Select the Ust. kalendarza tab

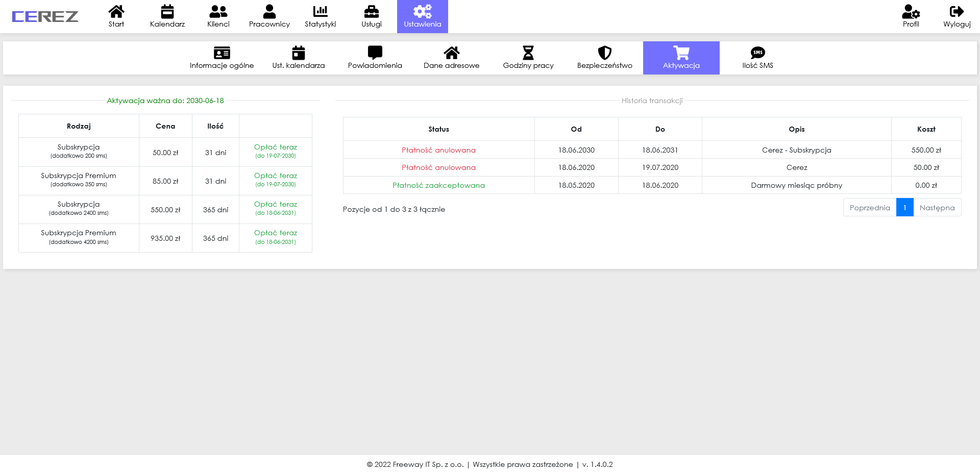click(x=298, y=58)
